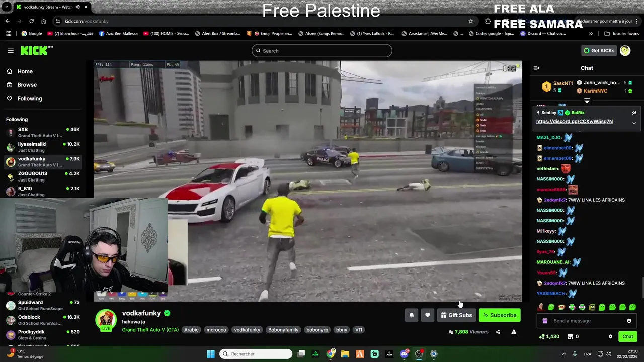This screenshot has width=644, height=362.
Task: Open Windows Start menu
Action: 211,354
